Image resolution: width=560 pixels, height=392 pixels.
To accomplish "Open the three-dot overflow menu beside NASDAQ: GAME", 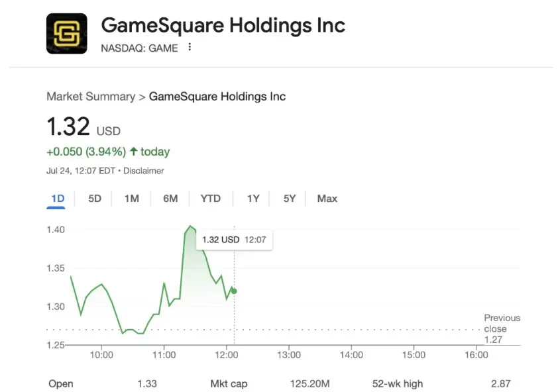I will point(191,48).
